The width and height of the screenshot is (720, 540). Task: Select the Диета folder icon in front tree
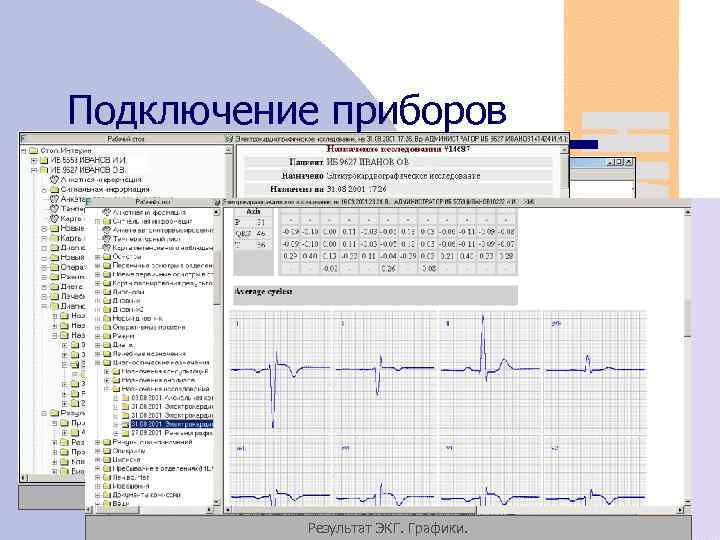point(107,345)
